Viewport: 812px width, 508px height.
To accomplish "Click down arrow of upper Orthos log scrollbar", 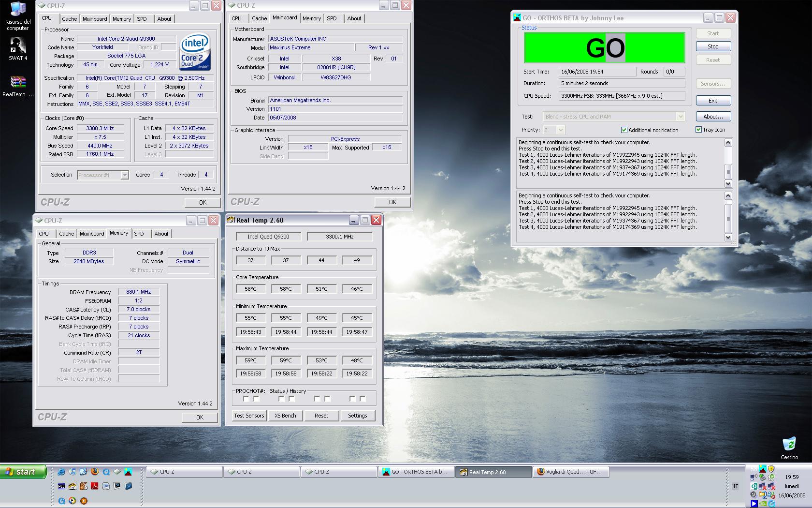I will point(728,183).
